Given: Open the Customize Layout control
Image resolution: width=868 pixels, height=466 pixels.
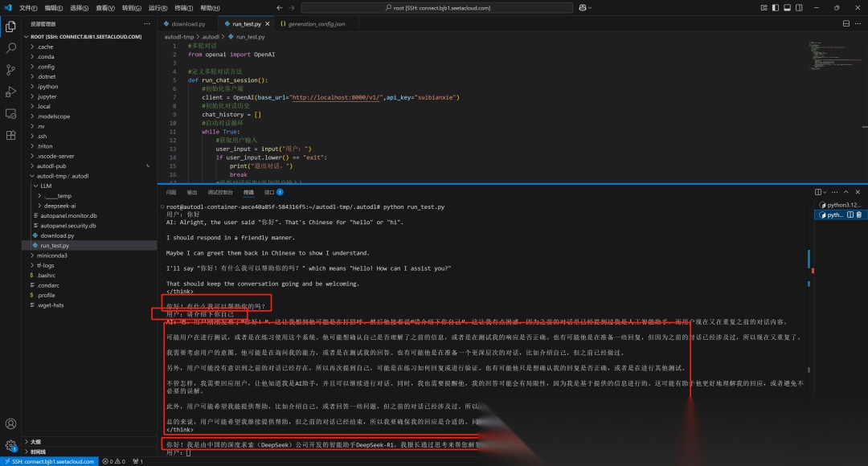Looking at the screenshot, I should [764, 8].
